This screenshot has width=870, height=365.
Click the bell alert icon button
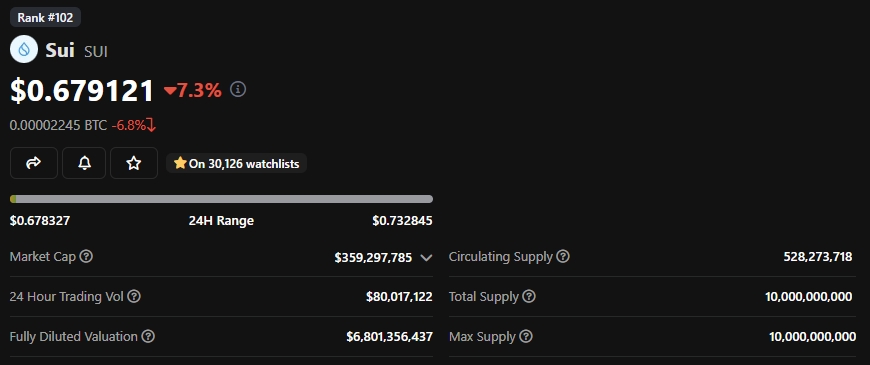84,163
